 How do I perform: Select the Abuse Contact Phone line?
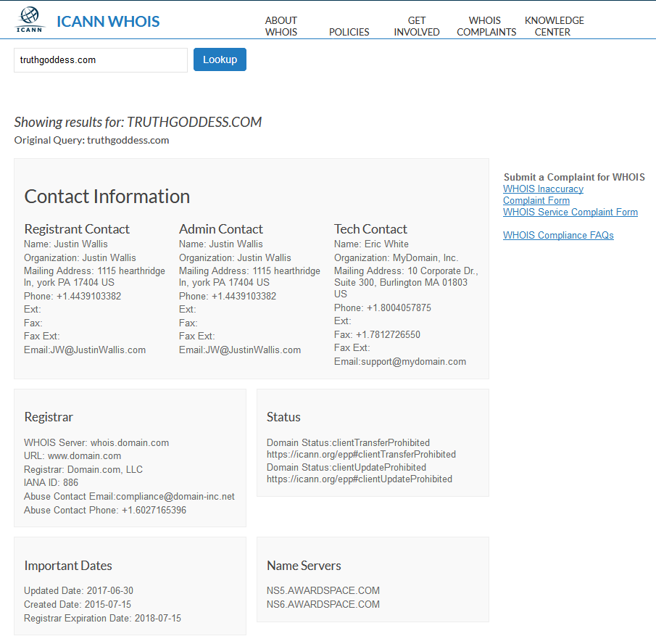[105, 510]
